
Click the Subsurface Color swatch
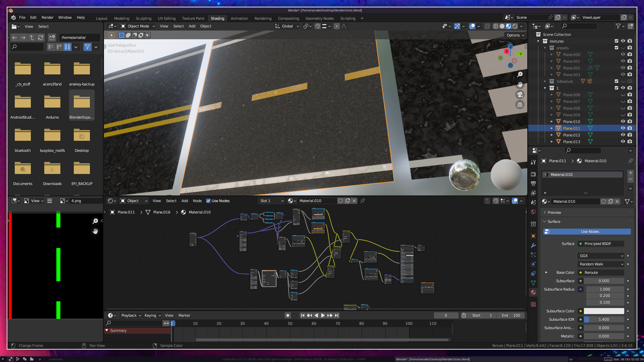pos(604,311)
